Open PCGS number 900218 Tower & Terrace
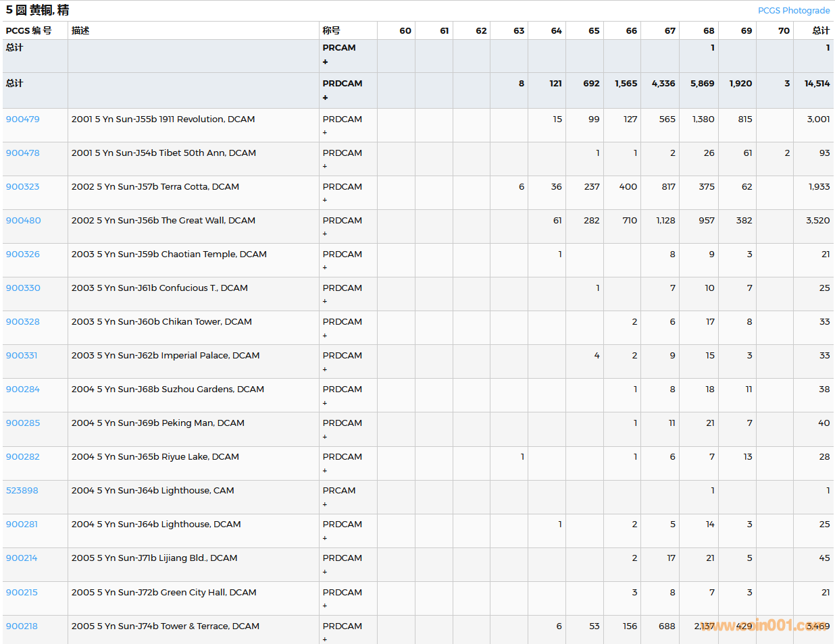The height and width of the screenshot is (644, 835). click(22, 626)
